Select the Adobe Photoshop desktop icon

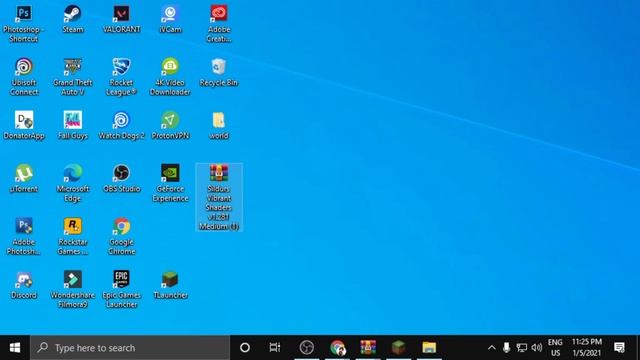pyautogui.click(x=24, y=236)
